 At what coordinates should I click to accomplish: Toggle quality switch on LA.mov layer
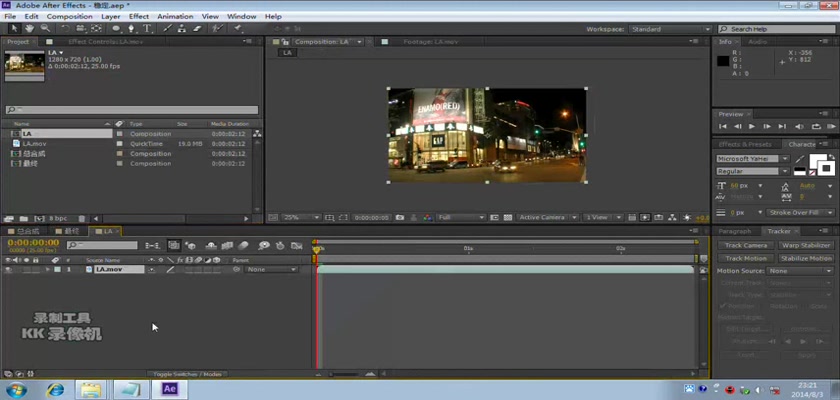(170, 270)
